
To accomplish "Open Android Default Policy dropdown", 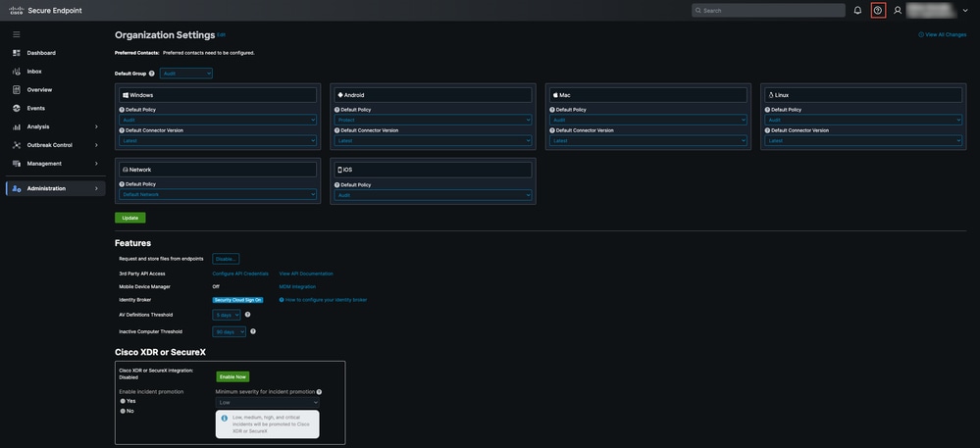I will click(x=434, y=120).
